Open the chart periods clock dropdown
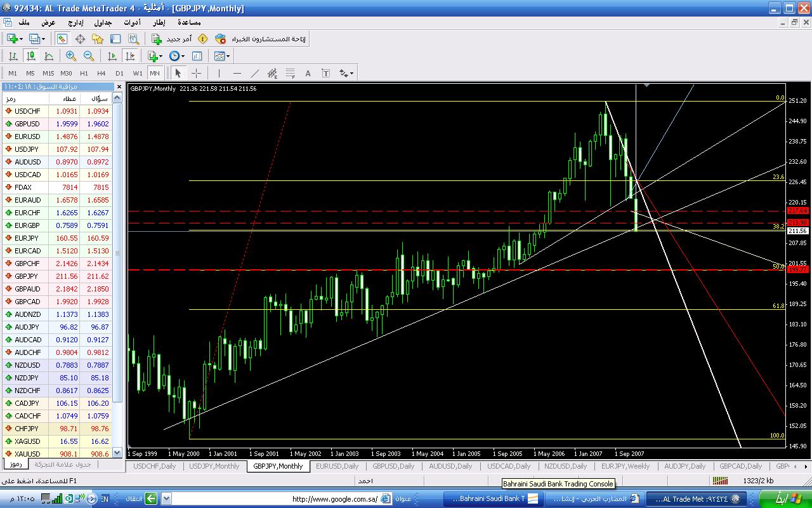 pos(176,56)
